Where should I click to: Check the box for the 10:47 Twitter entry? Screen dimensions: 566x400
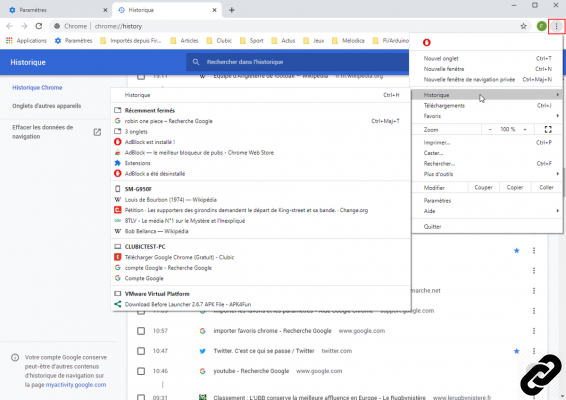point(141,351)
